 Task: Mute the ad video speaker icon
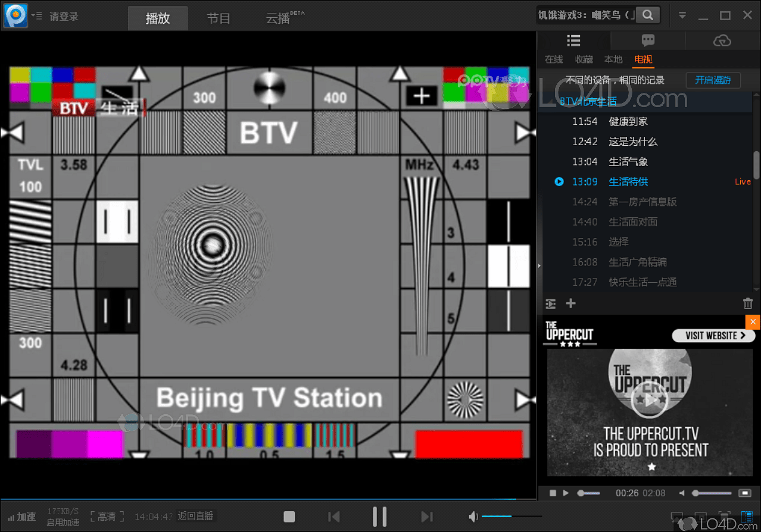coord(682,493)
